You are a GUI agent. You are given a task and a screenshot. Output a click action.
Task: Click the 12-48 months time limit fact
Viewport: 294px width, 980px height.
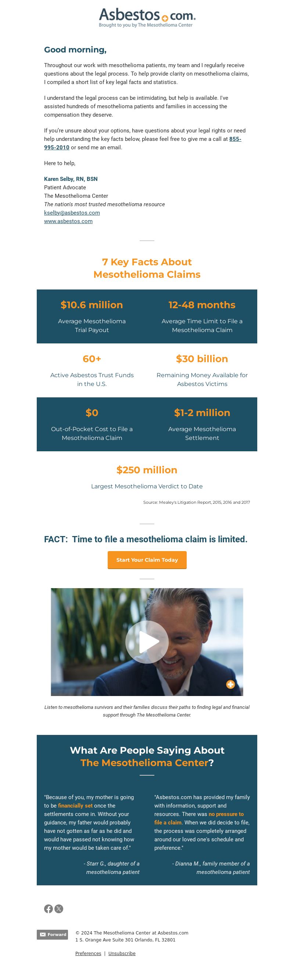point(202,305)
